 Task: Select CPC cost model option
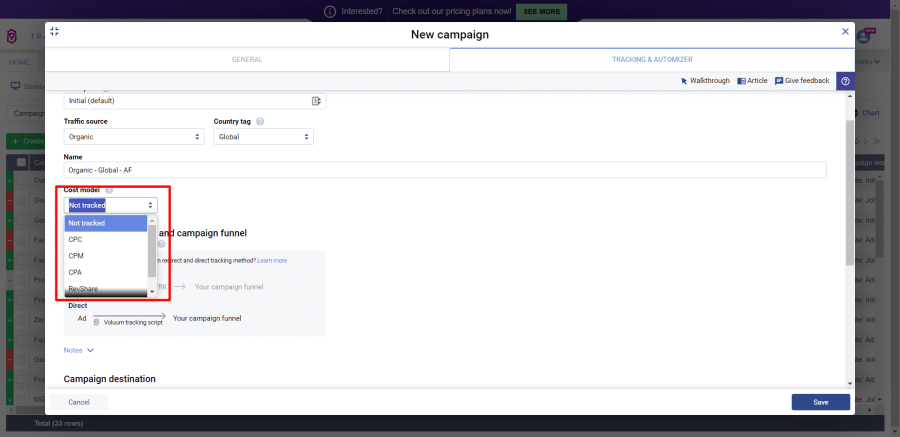106,239
